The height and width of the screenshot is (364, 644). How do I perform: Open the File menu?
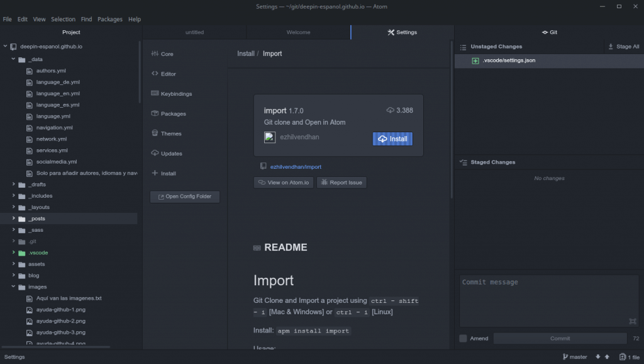tap(7, 19)
